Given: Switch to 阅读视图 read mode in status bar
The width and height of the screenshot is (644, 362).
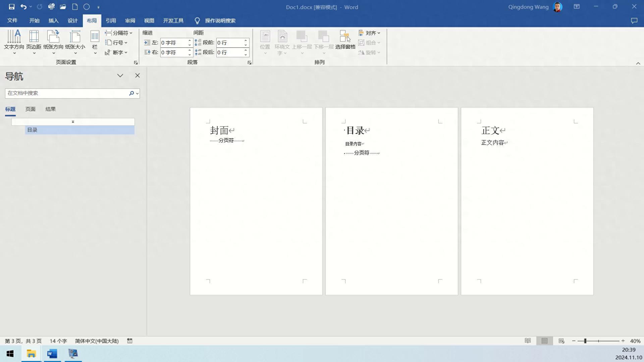Looking at the screenshot, I should pyautogui.click(x=528, y=341).
